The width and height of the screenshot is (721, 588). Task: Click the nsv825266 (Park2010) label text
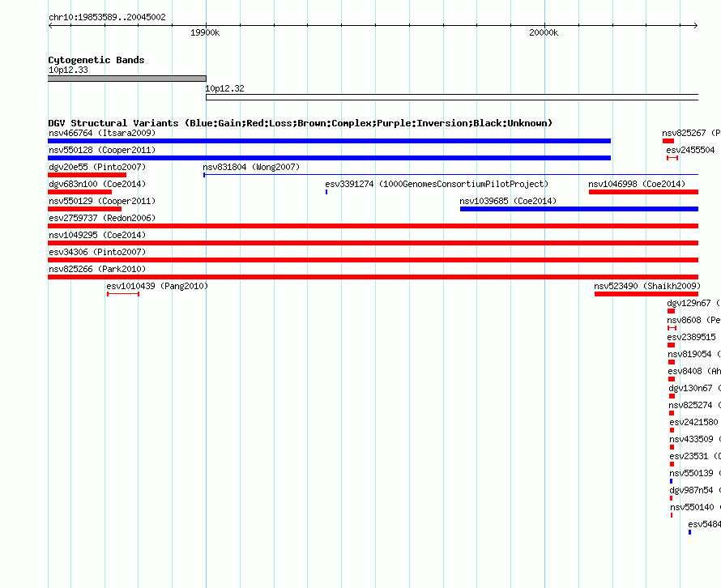[x=97, y=270]
